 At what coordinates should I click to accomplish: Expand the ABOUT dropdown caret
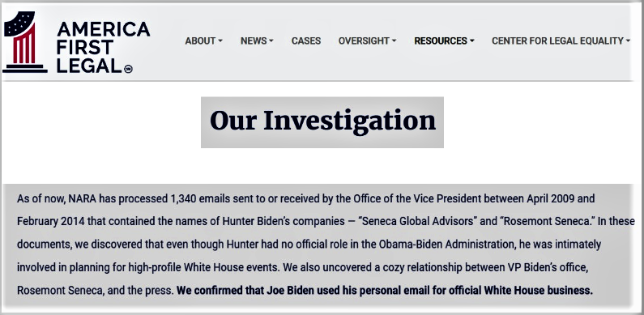220,41
